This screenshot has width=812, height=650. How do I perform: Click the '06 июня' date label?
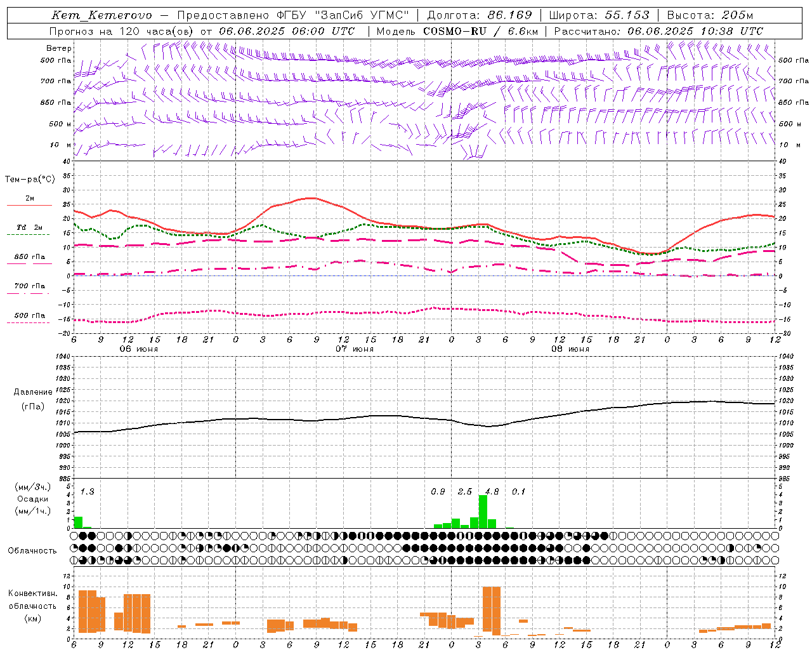coord(139,349)
